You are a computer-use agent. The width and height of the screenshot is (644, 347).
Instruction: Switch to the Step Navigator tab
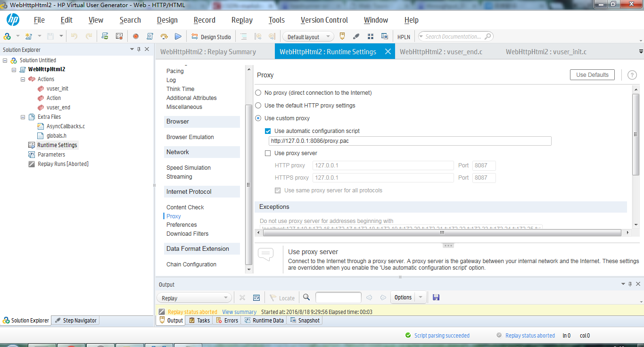point(75,321)
